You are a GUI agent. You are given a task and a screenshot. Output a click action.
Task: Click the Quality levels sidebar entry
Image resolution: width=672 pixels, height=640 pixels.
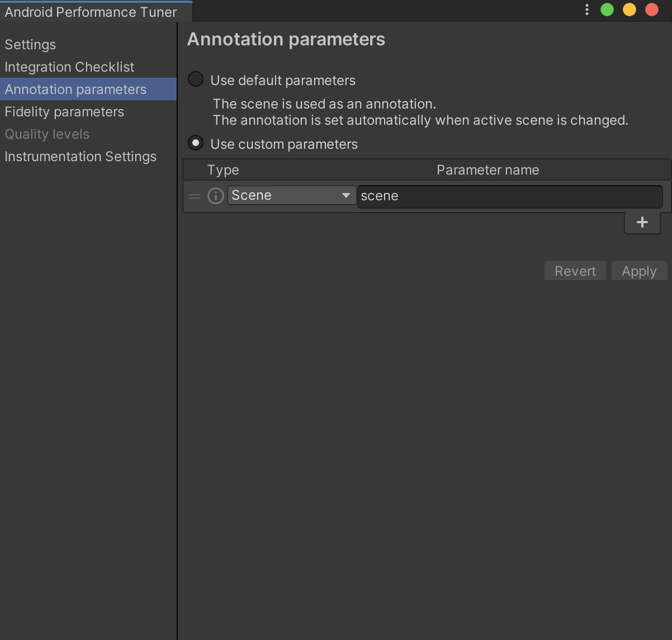coord(47,134)
